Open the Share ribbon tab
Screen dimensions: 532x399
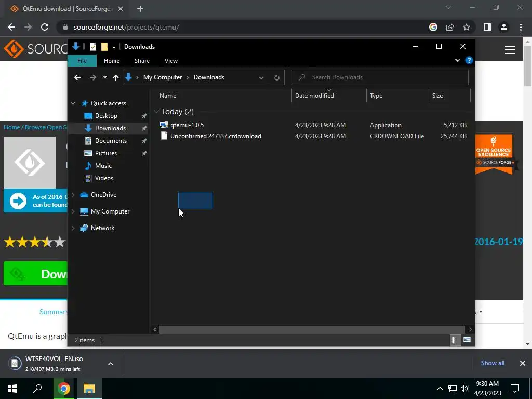pos(142,61)
